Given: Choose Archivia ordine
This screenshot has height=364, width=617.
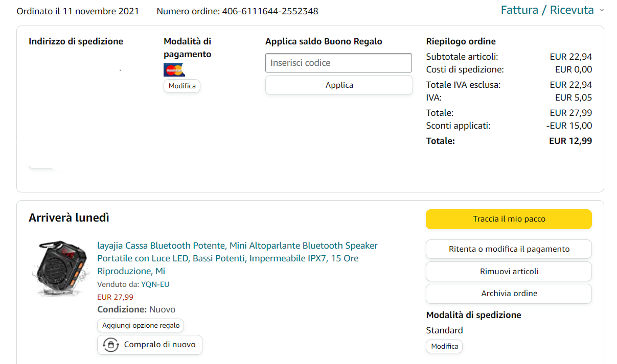Looking at the screenshot, I should click(x=509, y=294).
